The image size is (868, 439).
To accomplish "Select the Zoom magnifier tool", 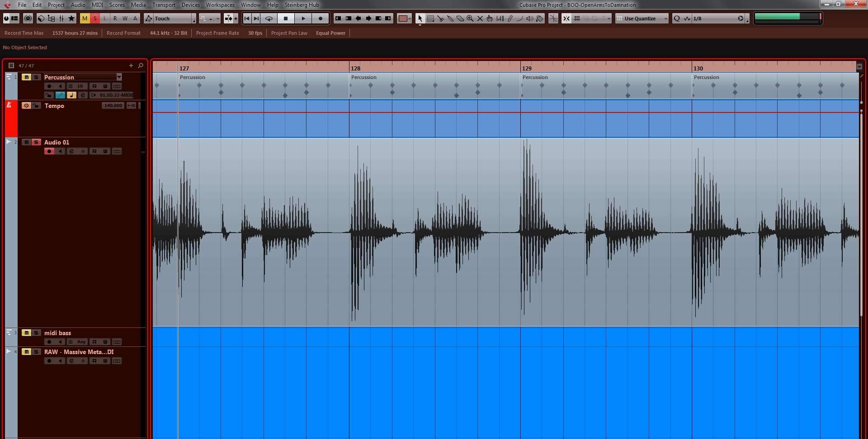I will pyautogui.click(x=470, y=19).
